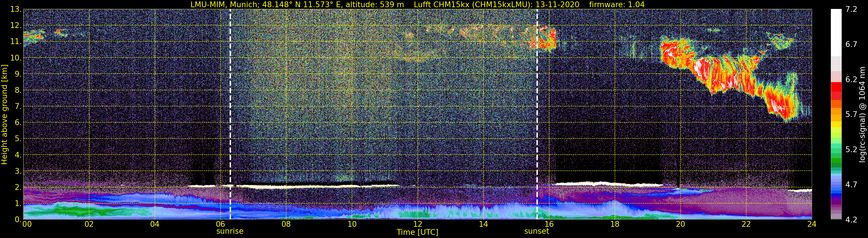The height and width of the screenshot is (238, 868).
Task: Click the 'sunset' label below the axis
Action: tap(536, 231)
